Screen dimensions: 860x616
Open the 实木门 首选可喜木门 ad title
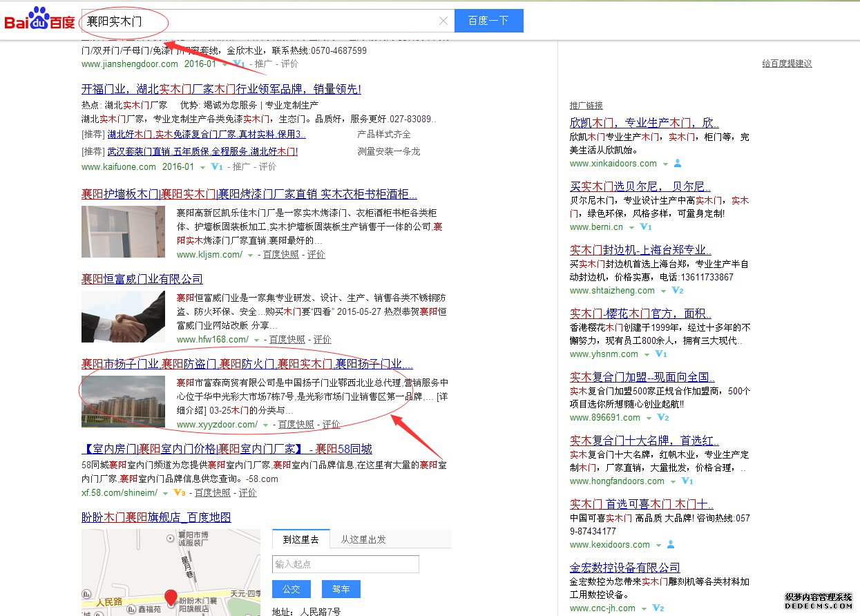(x=642, y=504)
